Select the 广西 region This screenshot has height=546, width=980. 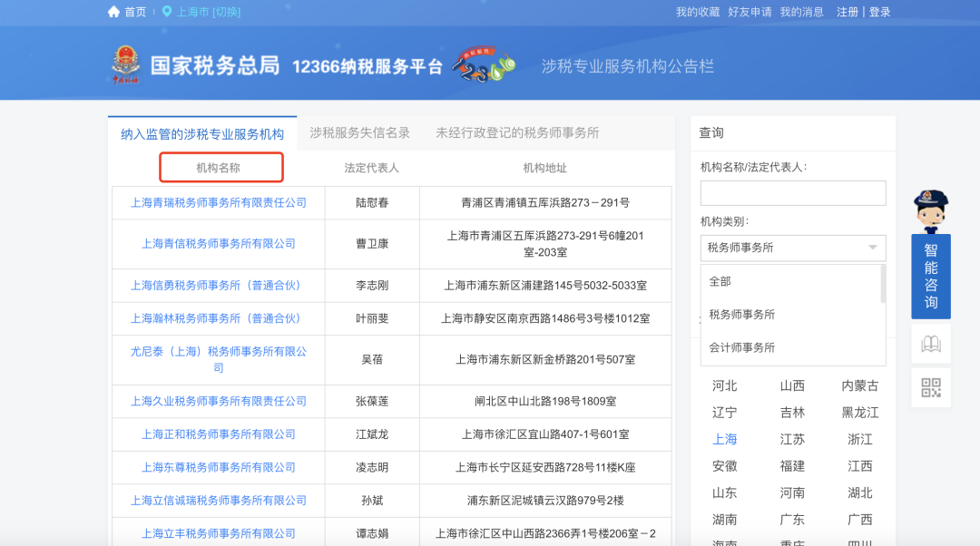point(860,520)
